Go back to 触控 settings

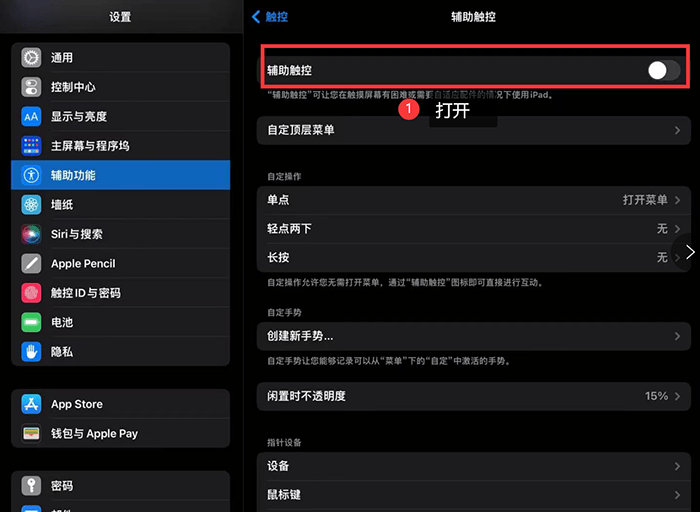(x=270, y=17)
